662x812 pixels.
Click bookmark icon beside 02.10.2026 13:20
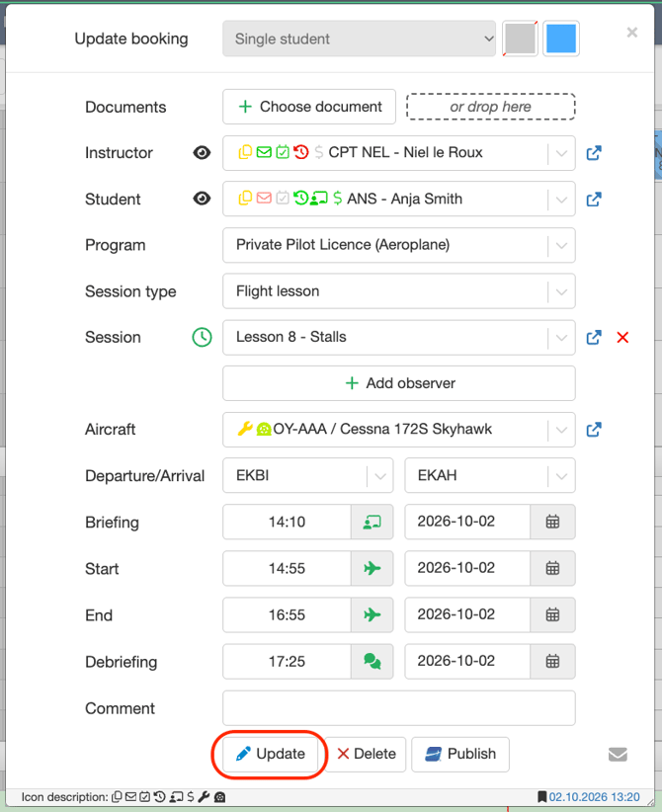click(x=541, y=797)
